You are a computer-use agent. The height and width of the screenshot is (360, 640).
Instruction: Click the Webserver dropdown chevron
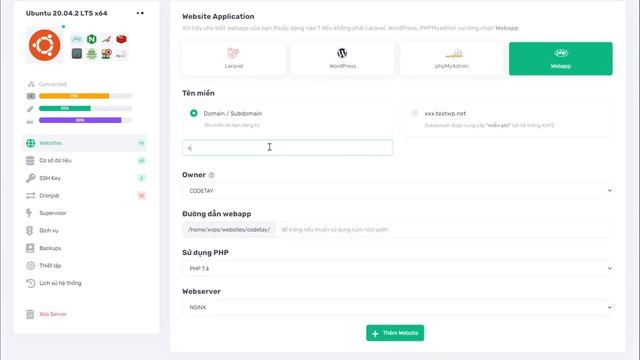[x=609, y=307]
